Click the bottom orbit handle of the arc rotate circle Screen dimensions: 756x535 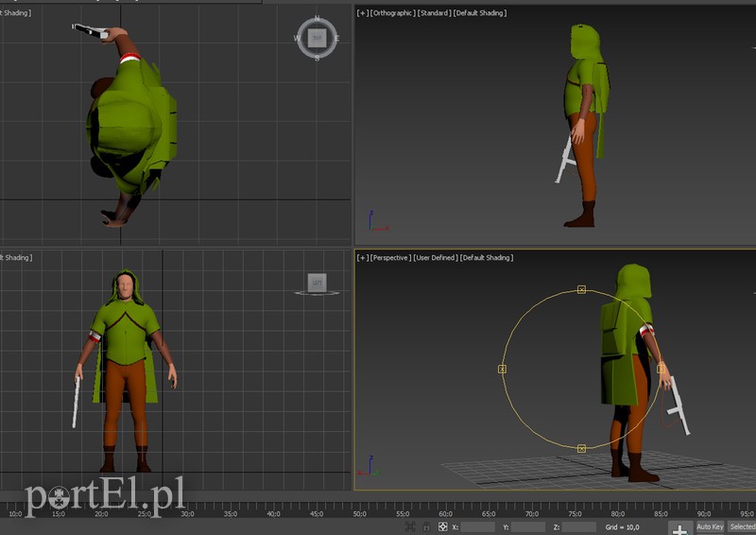click(581, 448)
